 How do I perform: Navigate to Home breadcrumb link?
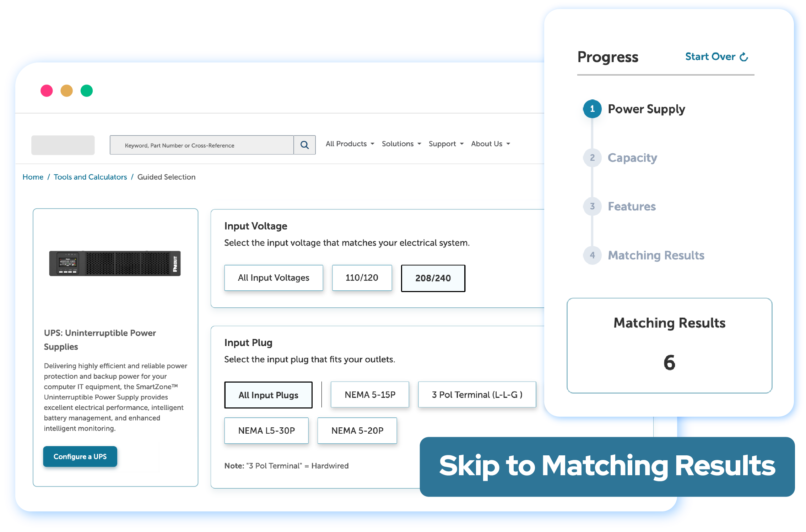(33, 177)
